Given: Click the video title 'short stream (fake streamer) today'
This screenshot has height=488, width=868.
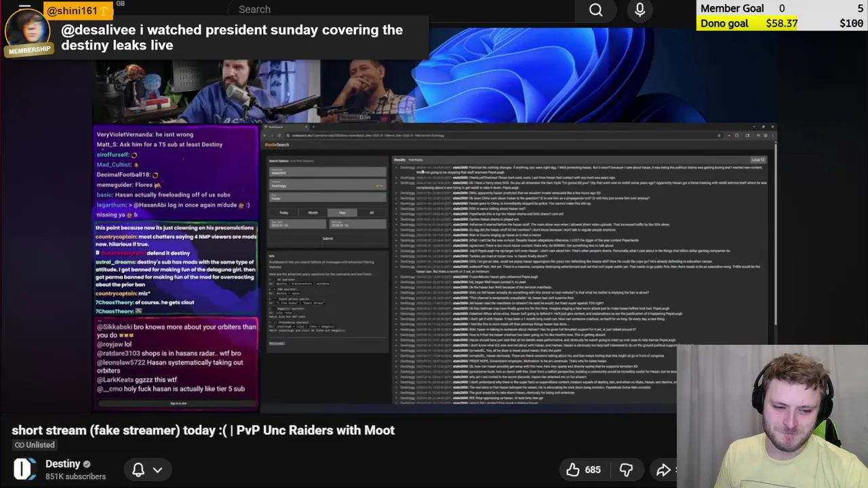Looking at the screenshot, I should [x=203, y=430].
